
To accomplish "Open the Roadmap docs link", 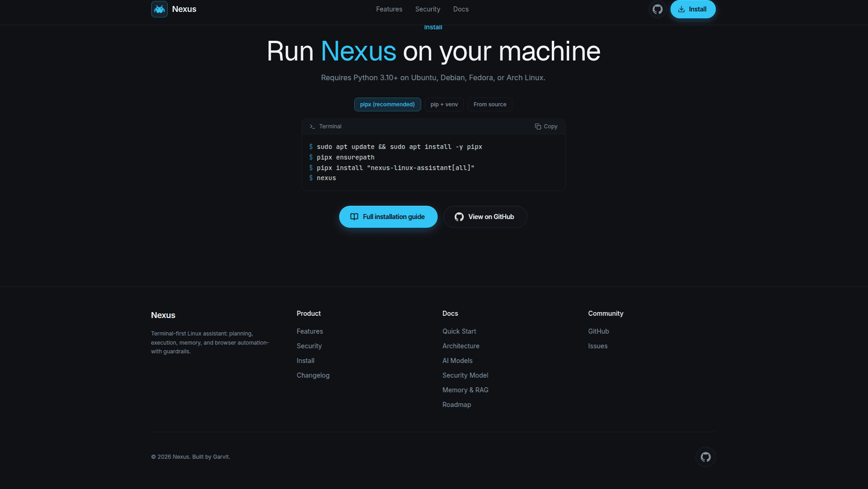I will 456,405.
